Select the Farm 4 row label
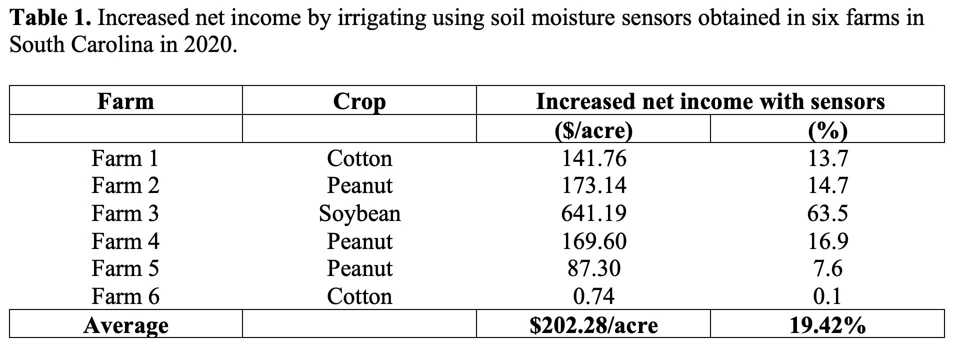This screenshot has height=358, width=980. point(125,241)
